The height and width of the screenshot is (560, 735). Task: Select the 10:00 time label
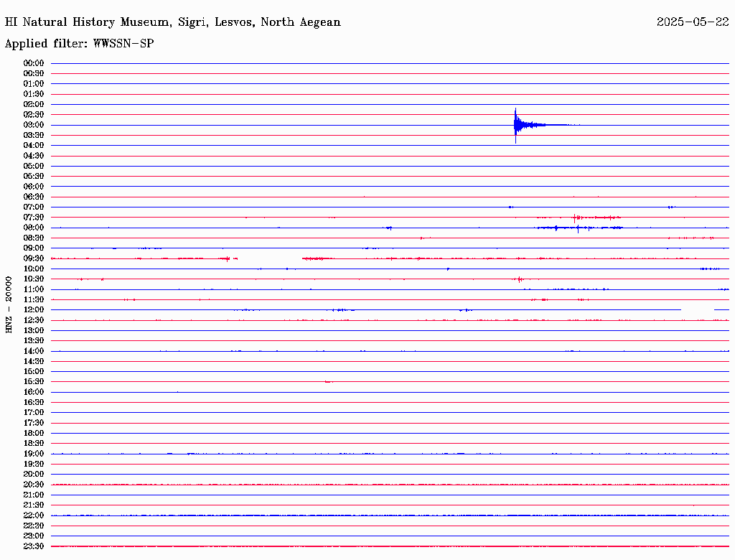click(34, 269)
